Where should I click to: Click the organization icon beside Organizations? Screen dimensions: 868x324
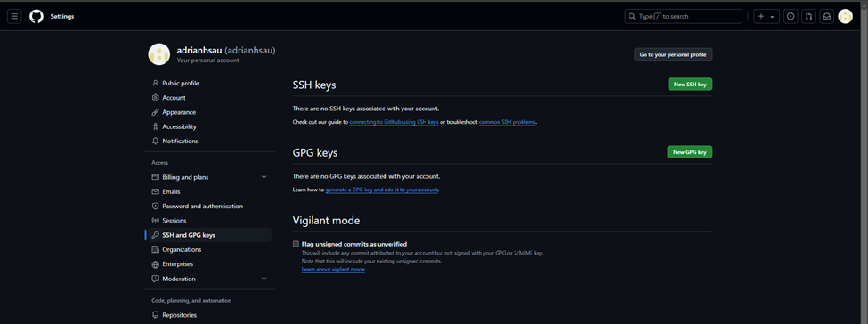coord(156,250)
